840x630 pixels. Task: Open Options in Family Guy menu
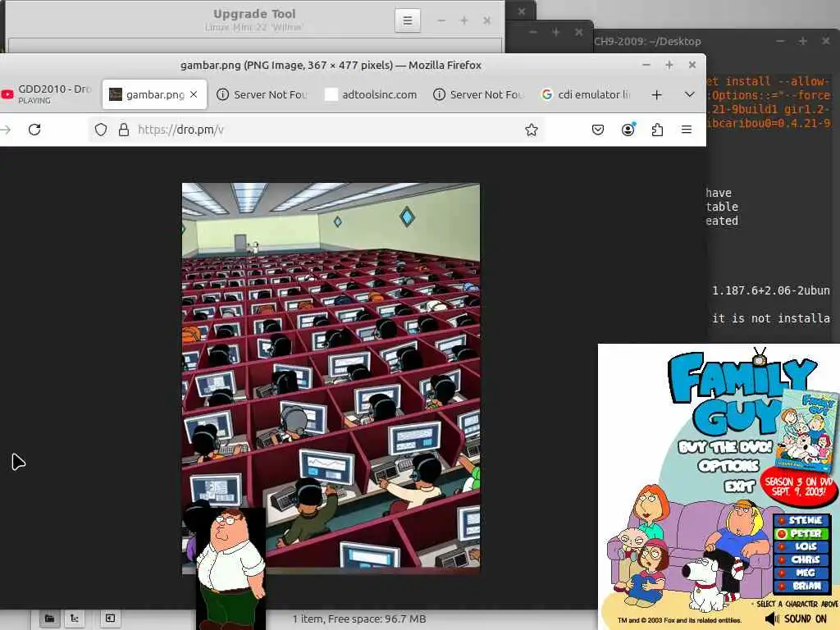coord(728,466)
